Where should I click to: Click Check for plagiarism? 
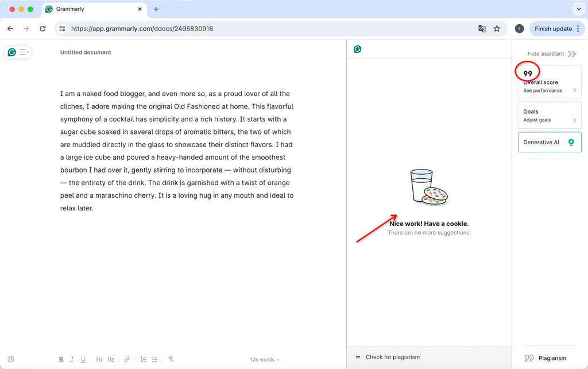(393, 357)
